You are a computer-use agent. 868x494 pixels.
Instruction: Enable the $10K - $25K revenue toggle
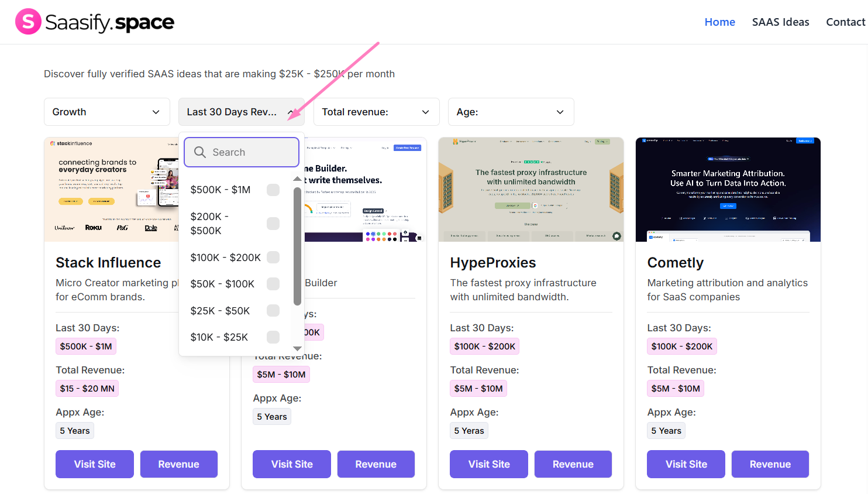pyautogui.click(x=273, y=337)
